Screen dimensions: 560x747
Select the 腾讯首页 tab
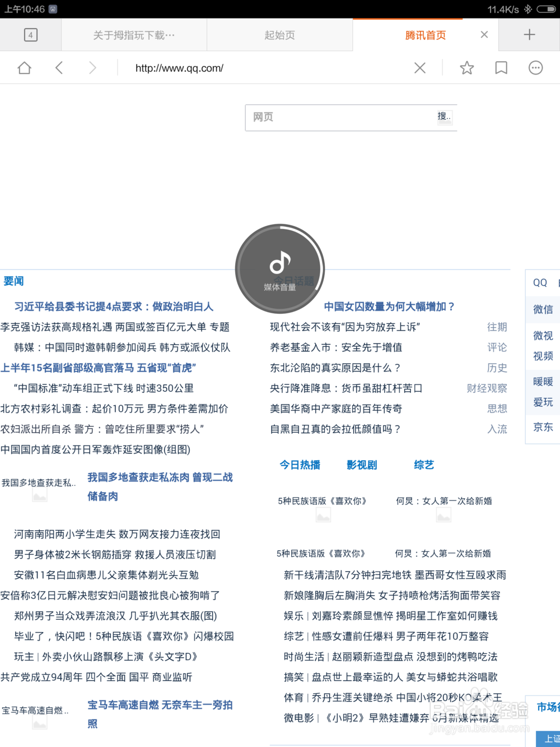click(425, 35)
